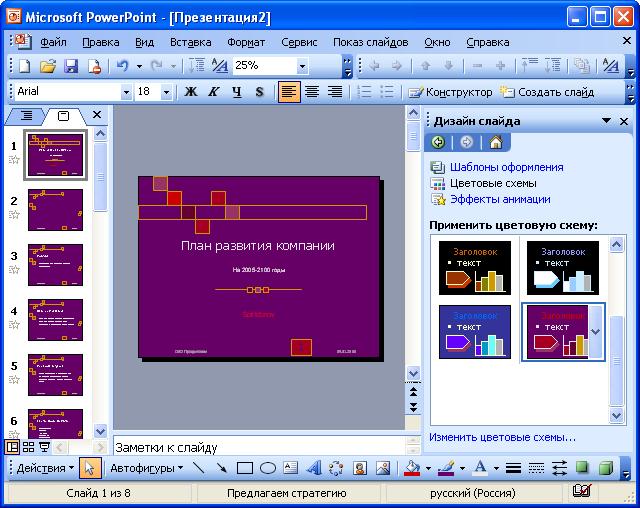Switch to Slide Sorter view
The image size is (640, 508).
point(28,447)
